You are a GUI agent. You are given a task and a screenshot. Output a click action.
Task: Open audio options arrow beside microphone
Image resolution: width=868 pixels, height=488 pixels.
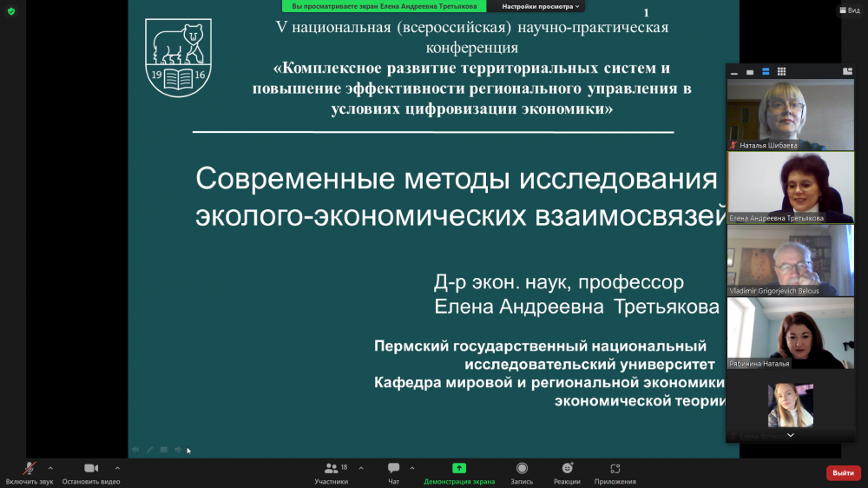[50, 468]
